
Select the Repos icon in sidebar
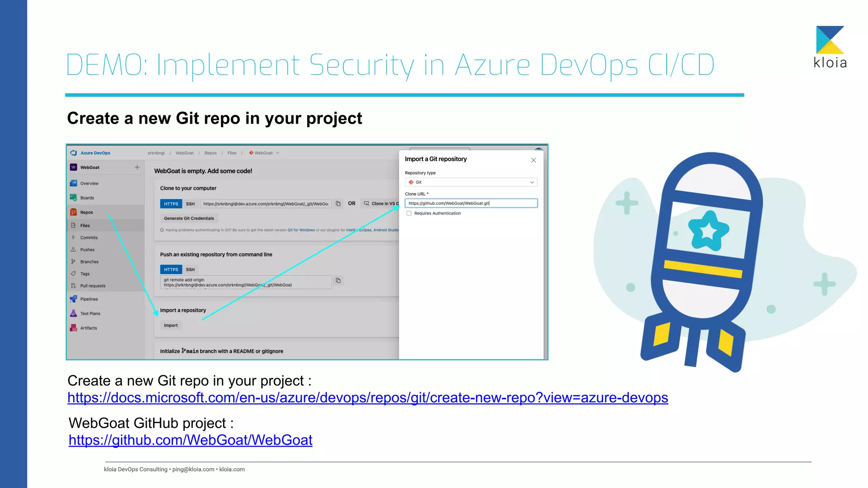[73, 212]
